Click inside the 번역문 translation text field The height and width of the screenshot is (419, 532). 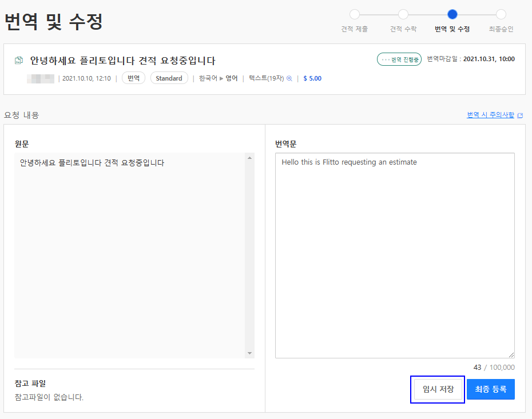tap(395, 256)
